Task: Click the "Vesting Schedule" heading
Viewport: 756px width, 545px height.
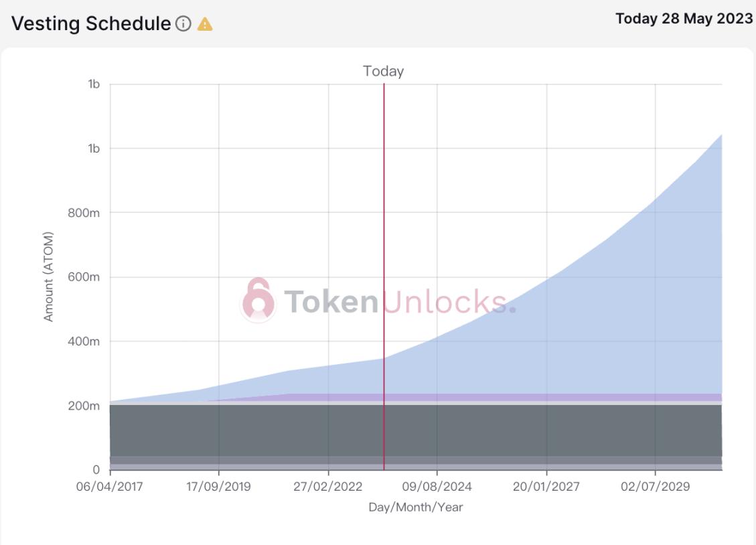Action: (x=91, y=24)
